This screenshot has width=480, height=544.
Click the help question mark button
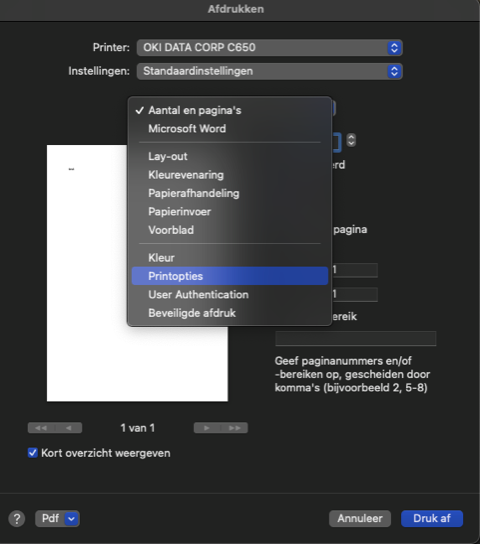(17, 519)
